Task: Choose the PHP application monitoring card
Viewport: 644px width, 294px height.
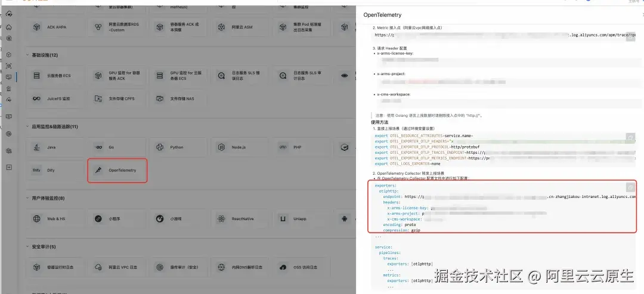Action: click(302, 147)
